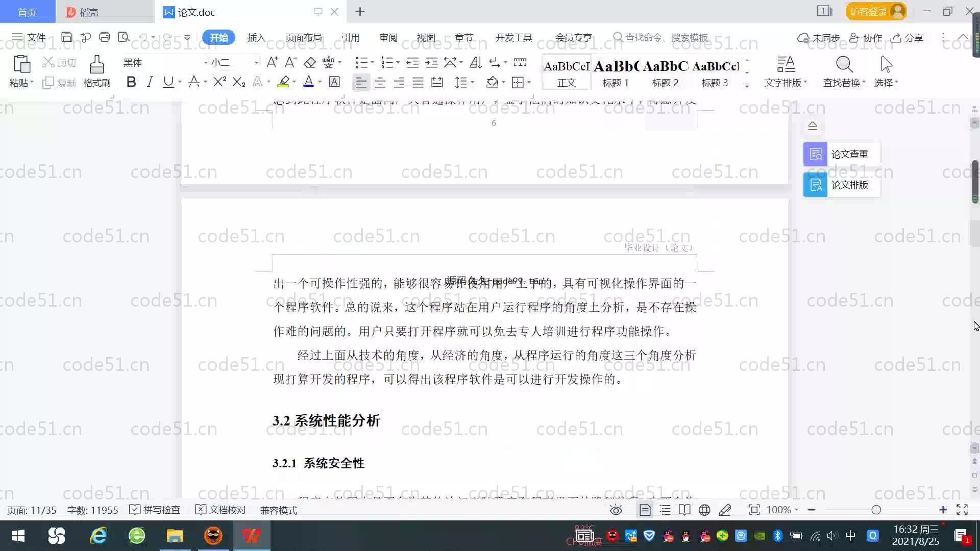
Task: Switch to the 页面布局 ribbon tab
Action: click(x=304, y=37)
